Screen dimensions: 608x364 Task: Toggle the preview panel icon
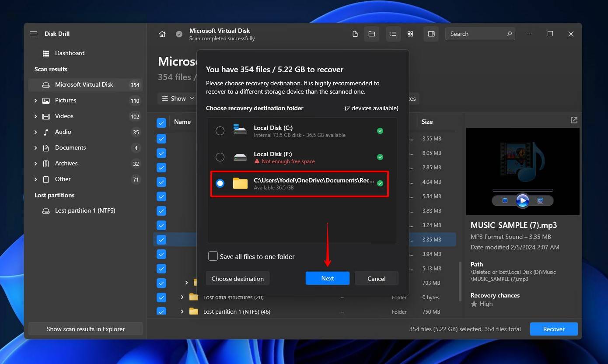point(431,34)
